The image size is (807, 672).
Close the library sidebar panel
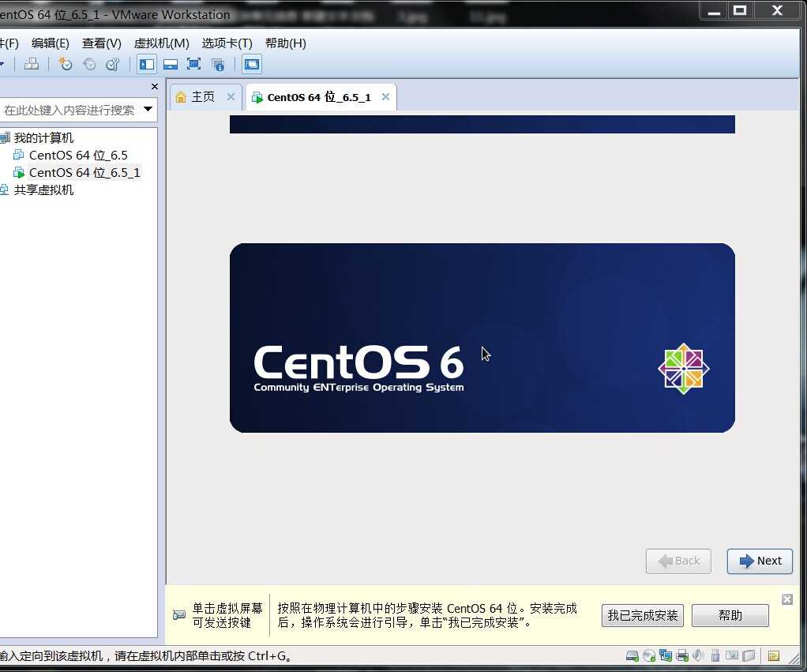click(155, 86)
